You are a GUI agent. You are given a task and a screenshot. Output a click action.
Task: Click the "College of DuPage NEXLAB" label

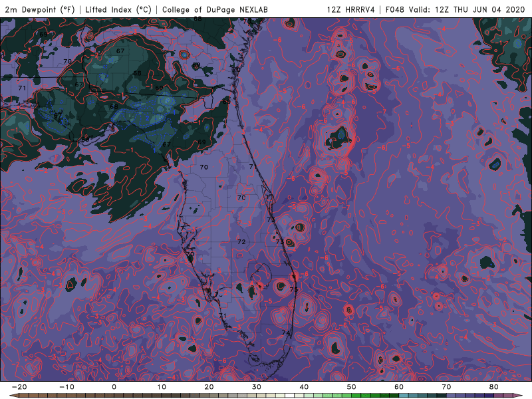[215, 10]
